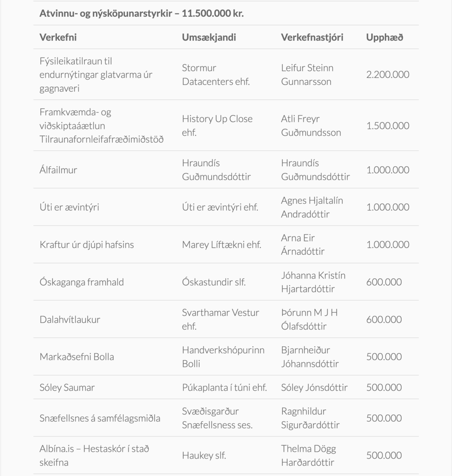Select the Púkaplanta í túni ehf. cell
The image size is (452, 476).
[224, 388]
